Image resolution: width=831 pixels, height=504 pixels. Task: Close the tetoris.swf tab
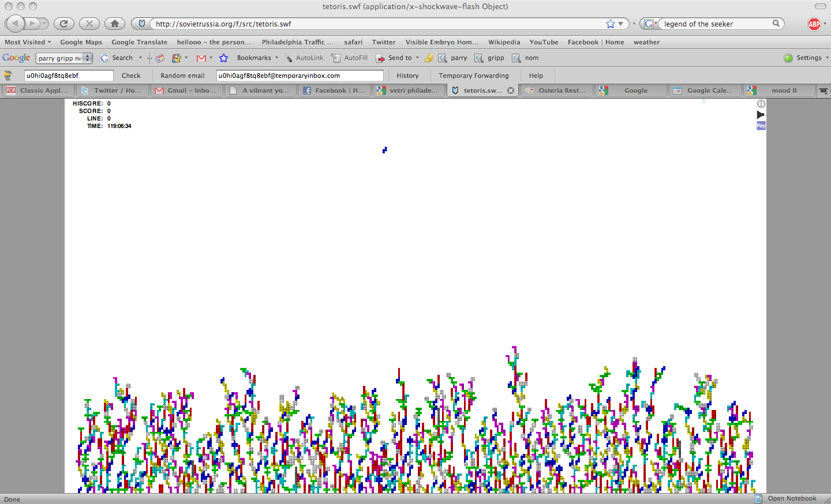tap(511, 91)
